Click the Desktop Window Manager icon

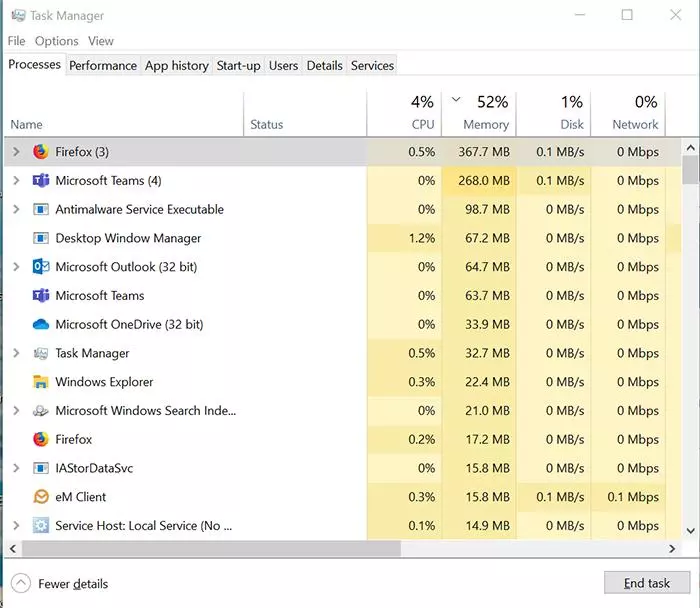click(x=41, y=238)
